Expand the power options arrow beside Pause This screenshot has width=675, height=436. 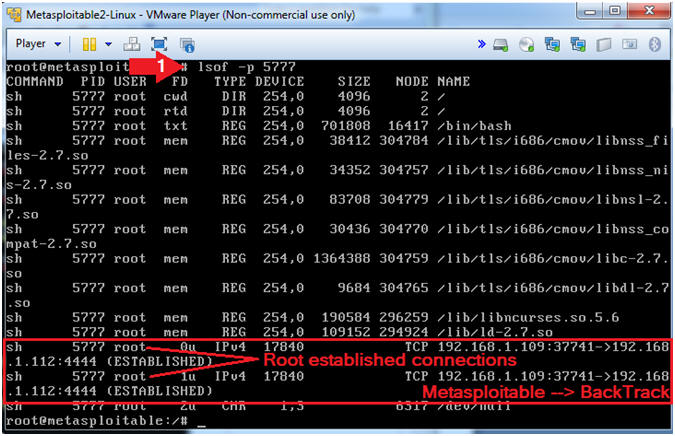(x=108, y=44)
